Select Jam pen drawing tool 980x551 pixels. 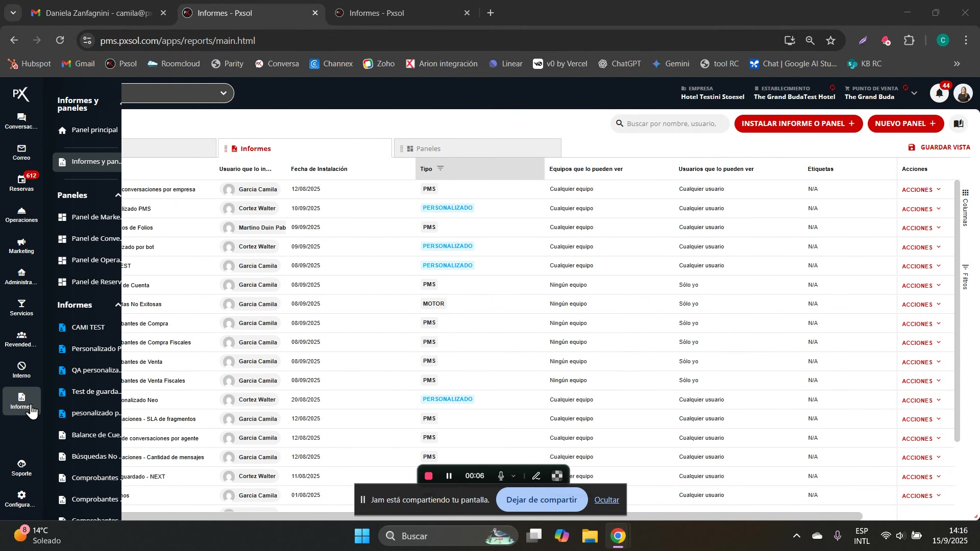click(x=536, y=476)
